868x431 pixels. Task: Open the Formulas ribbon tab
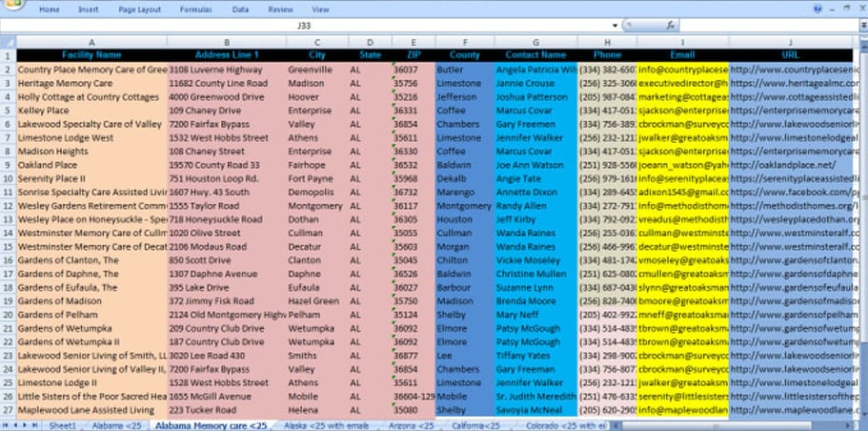(195, 10)
